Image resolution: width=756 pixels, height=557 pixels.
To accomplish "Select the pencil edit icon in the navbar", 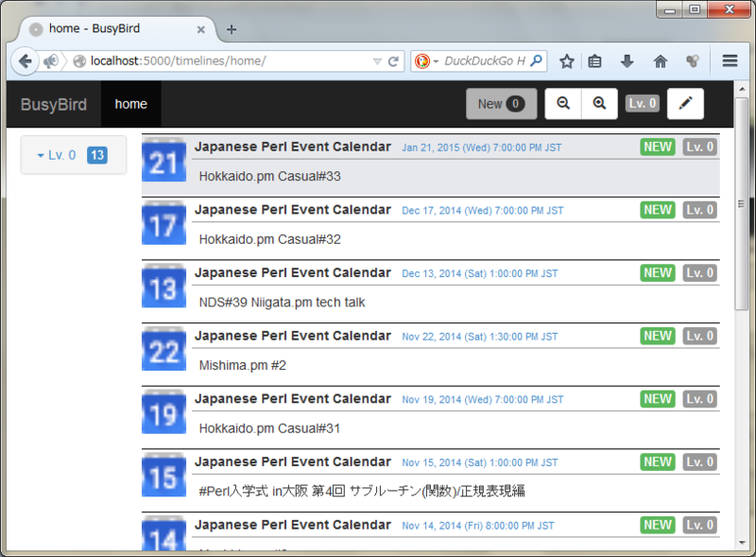I will (x=685, y=104).
